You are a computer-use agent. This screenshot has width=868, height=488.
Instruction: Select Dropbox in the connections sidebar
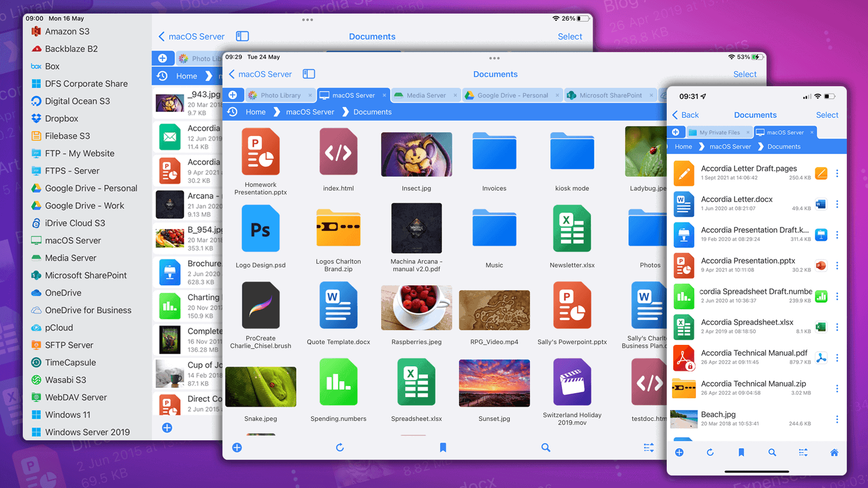coord(62,118)
